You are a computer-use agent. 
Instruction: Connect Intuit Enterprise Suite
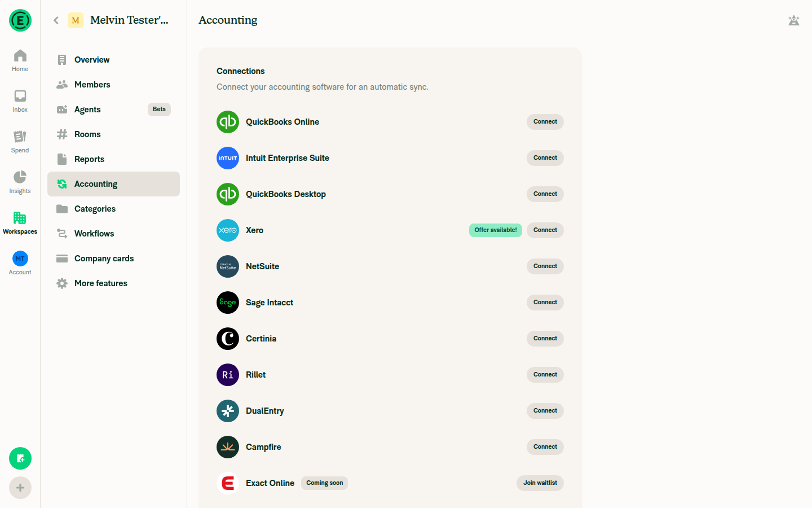pyautogui.click(x=545, y=158)
